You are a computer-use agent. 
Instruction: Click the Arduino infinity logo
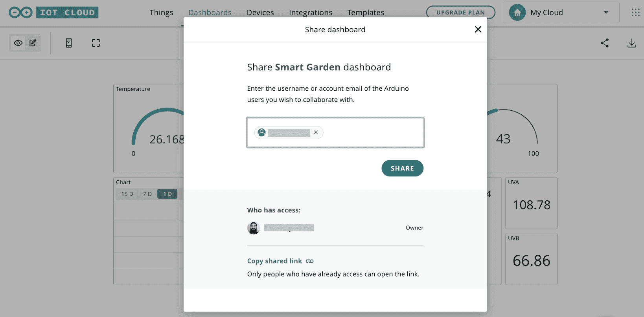click(x=20, y=13)
